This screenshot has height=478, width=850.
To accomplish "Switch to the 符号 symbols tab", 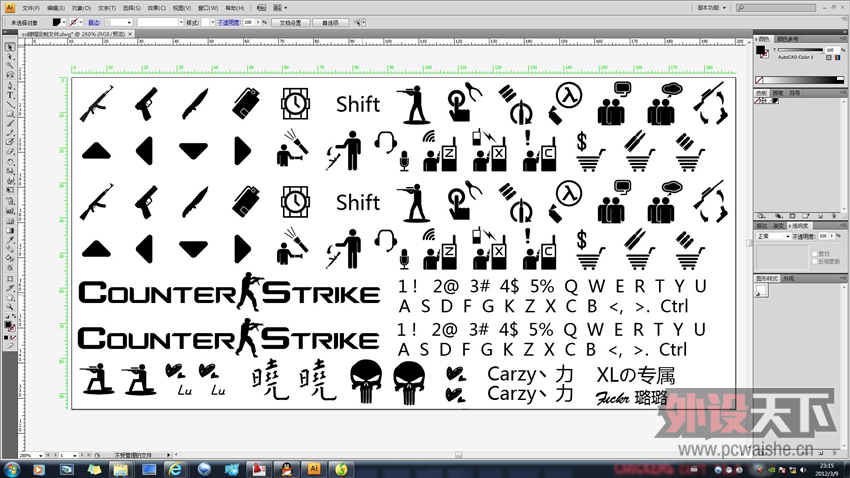I will point(794,93).
